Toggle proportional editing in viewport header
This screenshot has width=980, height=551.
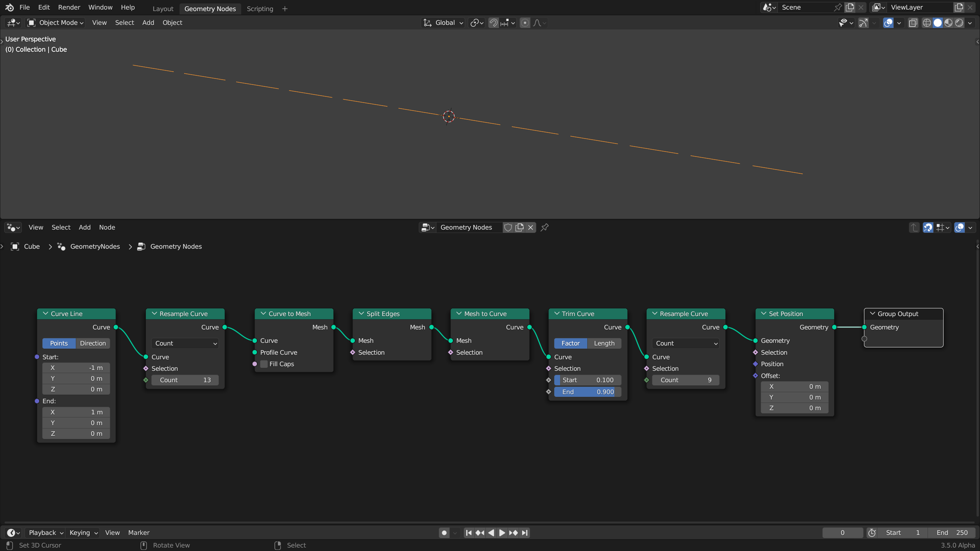click(x=525, y=23)
